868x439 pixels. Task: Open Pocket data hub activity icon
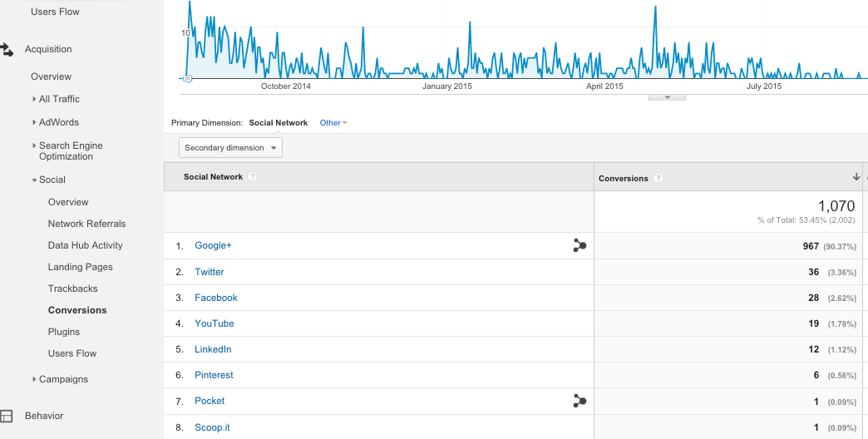point(579,401)
